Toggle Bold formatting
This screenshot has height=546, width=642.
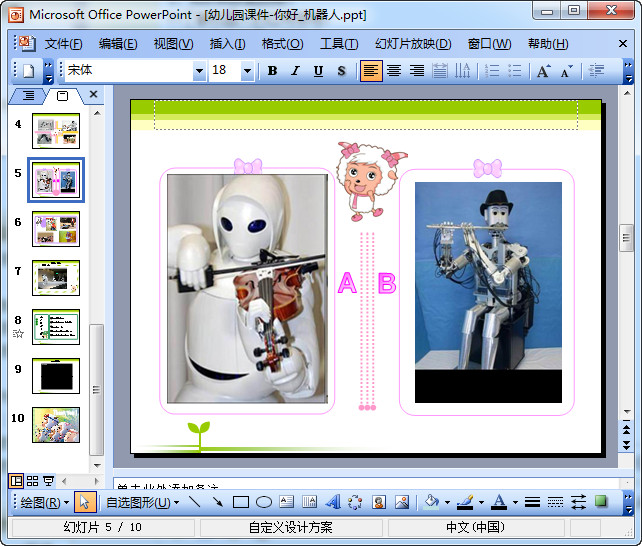point(272,71)
